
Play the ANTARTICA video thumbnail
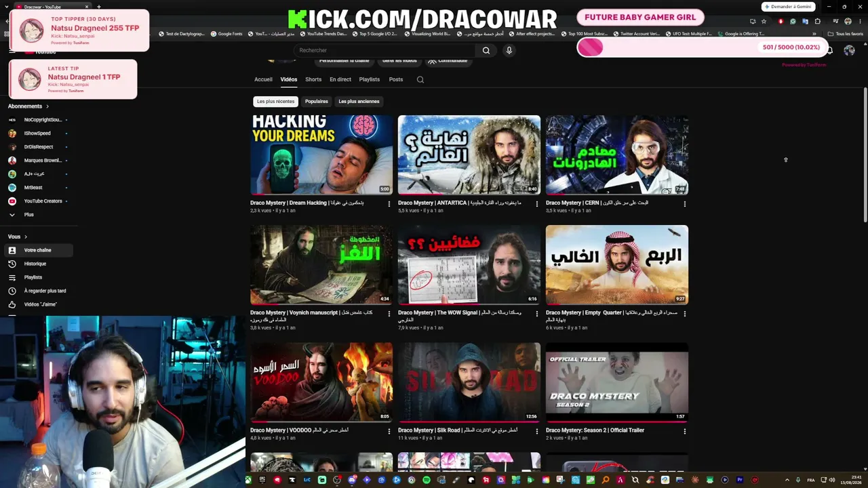pos(469,155)
